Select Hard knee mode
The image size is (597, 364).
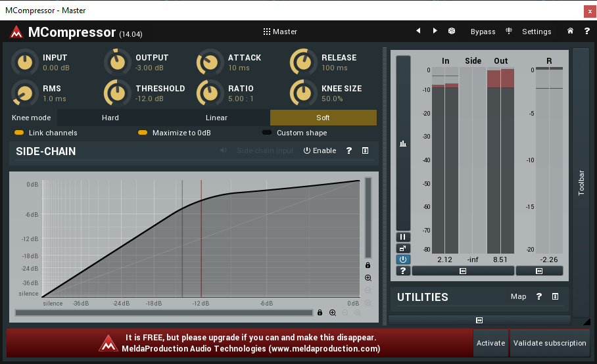coord(110,118)
